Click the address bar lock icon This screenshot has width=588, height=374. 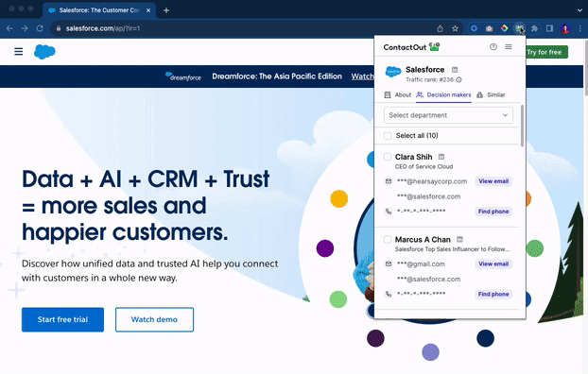click(x=58, y=28)
